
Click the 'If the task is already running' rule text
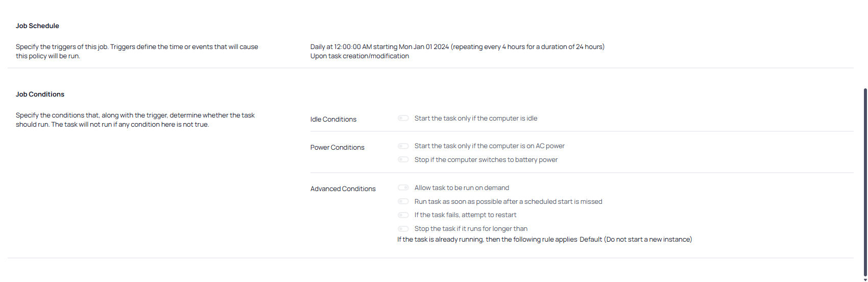(487, 240)
